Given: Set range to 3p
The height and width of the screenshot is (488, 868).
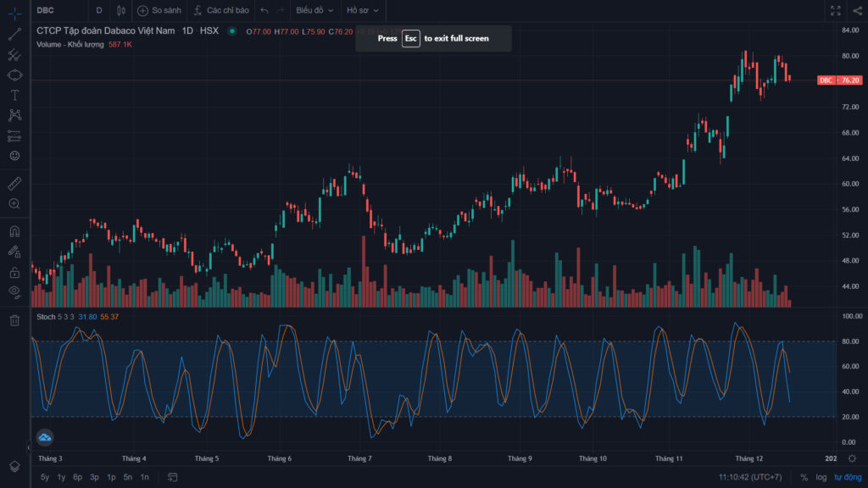Looking at the screenshot, I should coord(95,477).
